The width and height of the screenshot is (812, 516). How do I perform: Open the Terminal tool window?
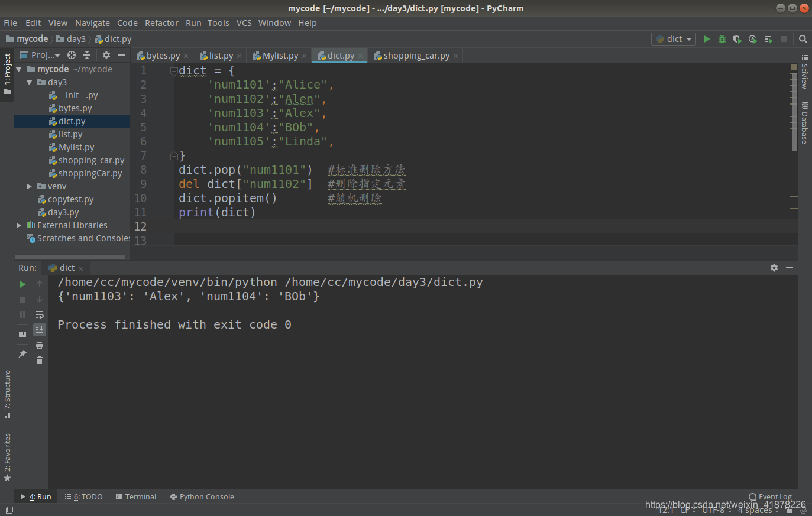136,497
